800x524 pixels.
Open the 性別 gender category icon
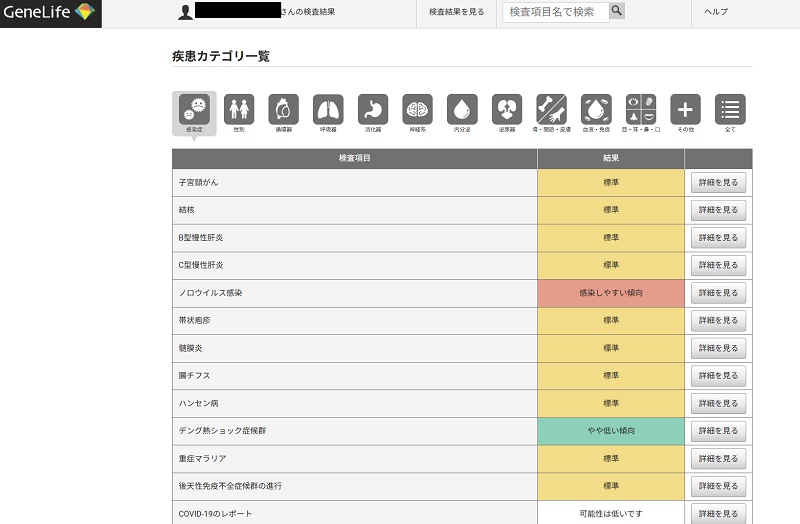tap(239, 110)
